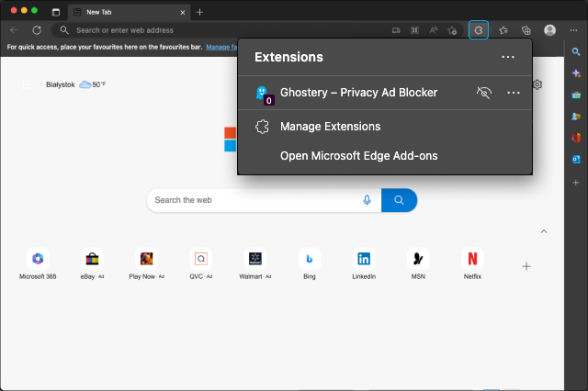Collapse the quick links section chevron
This screenshot has height=391, width=588.
[543, 231]
